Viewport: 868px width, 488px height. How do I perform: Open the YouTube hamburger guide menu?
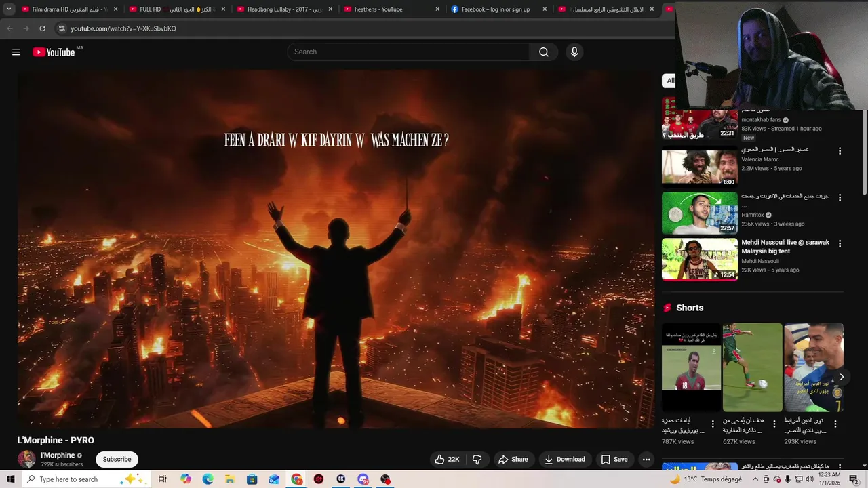(x=16, y=52)
